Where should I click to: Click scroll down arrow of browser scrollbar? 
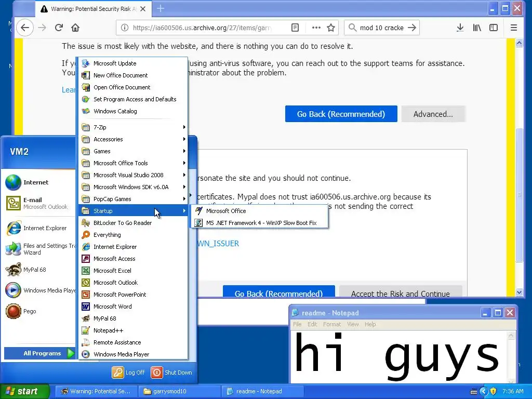click(519, 292)
